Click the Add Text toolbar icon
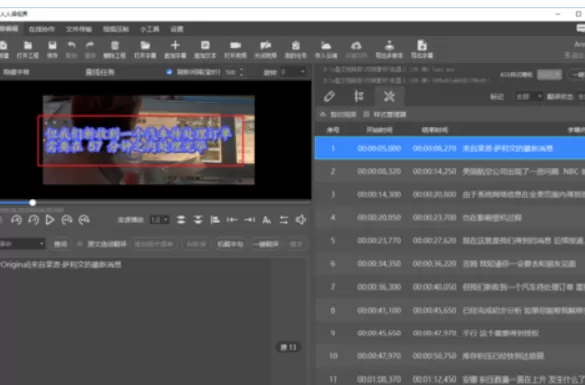 pyautogui.click(x=205, y=46)
